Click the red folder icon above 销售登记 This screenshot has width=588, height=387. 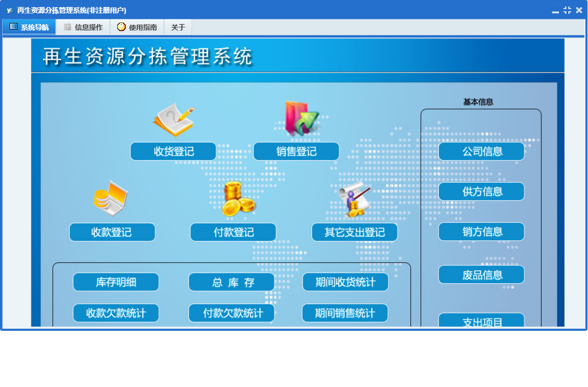[x=301, y=119]
